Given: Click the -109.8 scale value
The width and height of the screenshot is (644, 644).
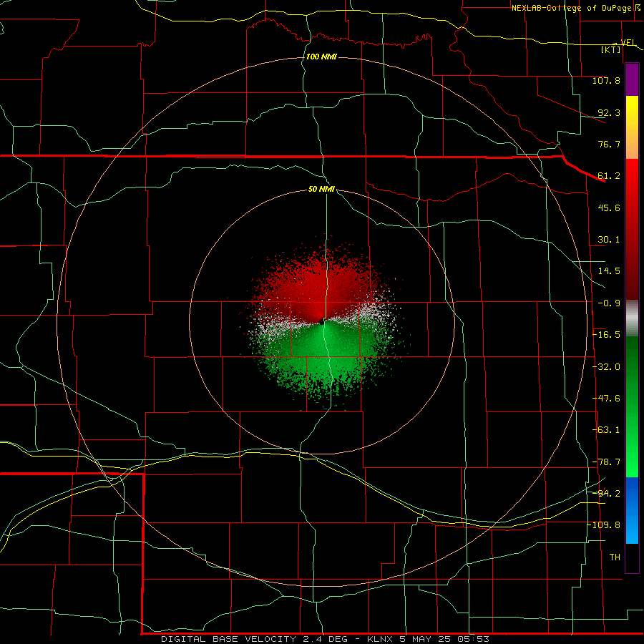Looking at the screenshot, I should pos(604,525).
